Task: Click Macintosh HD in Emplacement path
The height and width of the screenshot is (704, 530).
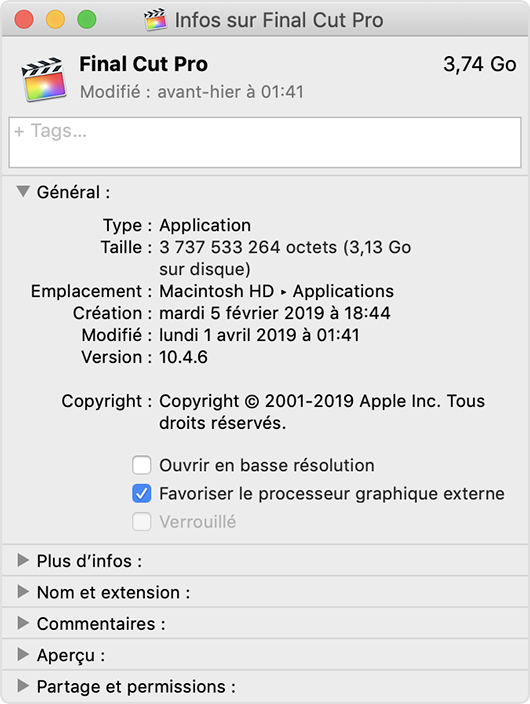Action: pyautogui.click(x=216, y=291)
